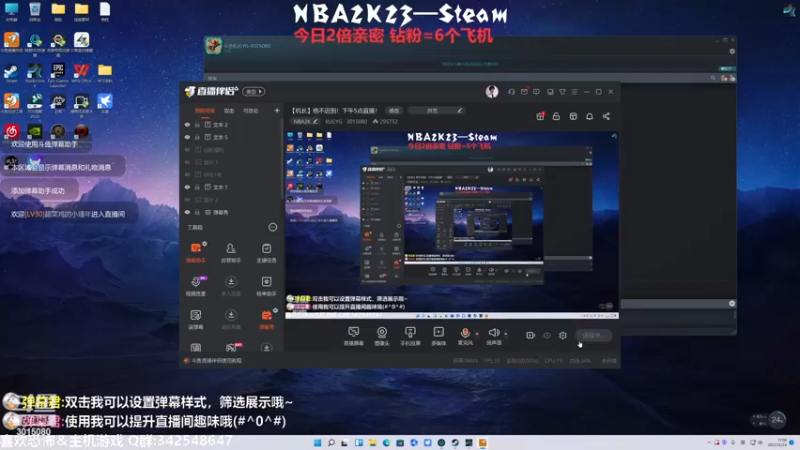This screenshot has width=800, height=450.
Task: Expand microphone options arrow
Action: point(477,334)
